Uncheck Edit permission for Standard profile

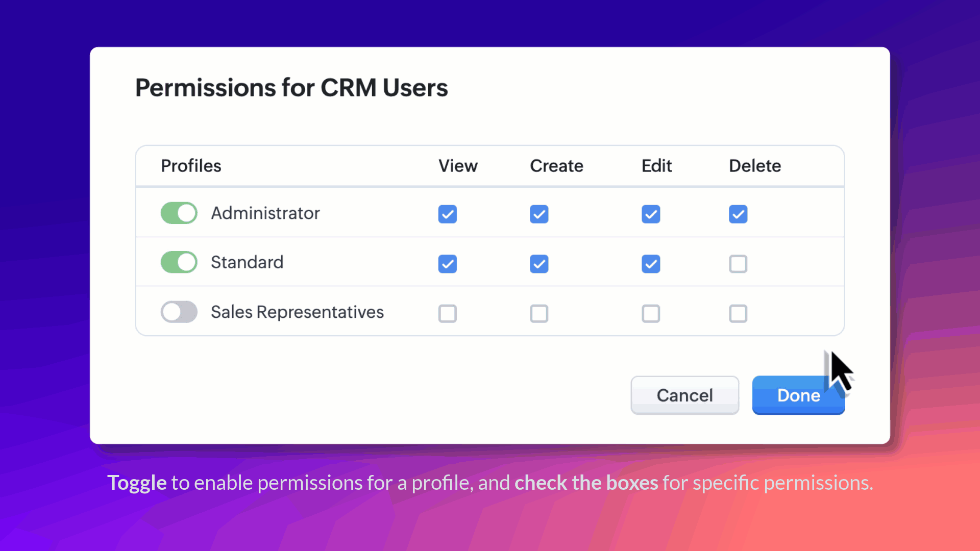[650, 264]
